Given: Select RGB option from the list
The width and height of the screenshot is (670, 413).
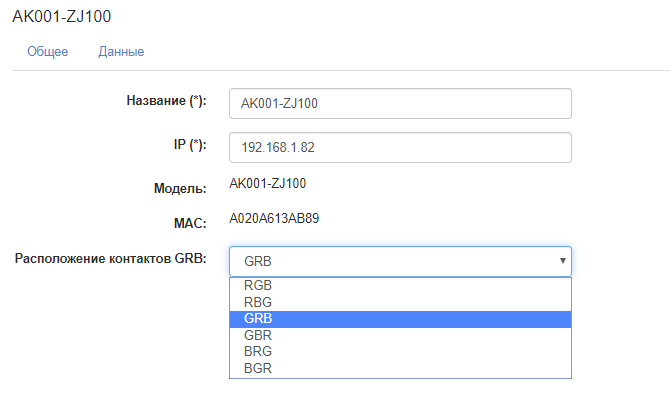Looking at the screenshot, I should 258,285.
